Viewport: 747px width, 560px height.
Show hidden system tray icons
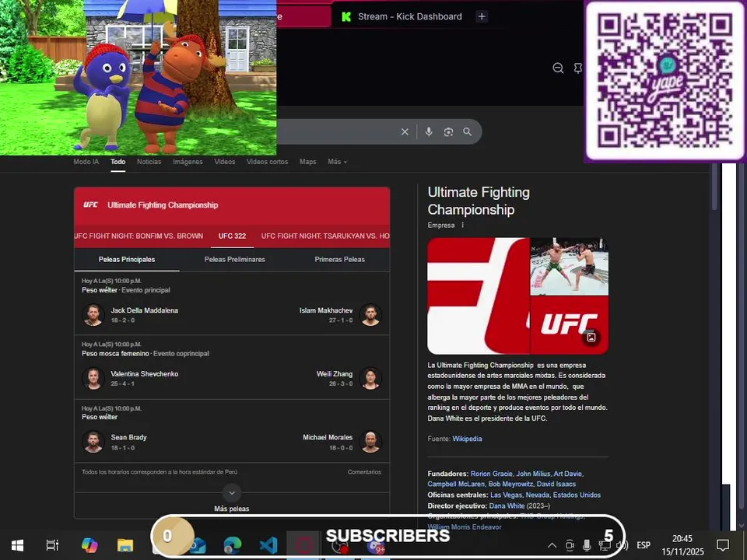pyautogui.click(x=552, y=545)
